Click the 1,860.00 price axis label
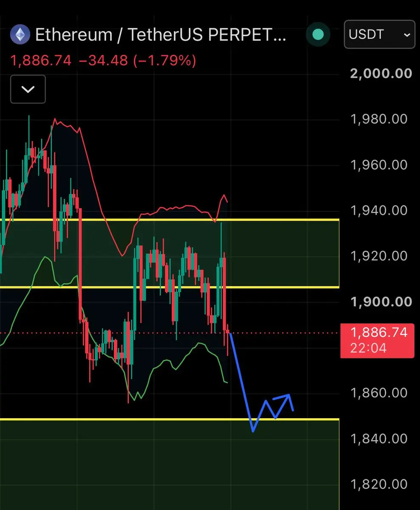420x510 pixels. (x=379, y=393)
